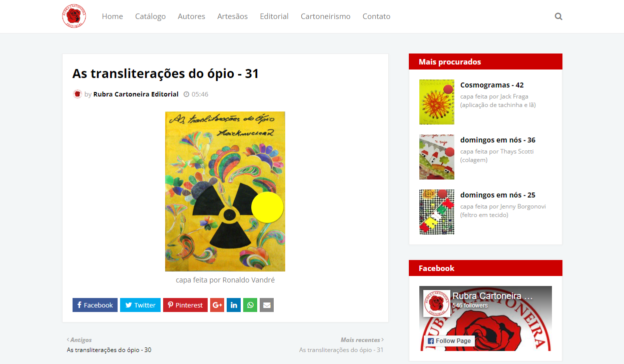
Task: Open the domingos em nós - 25 thumbnail
Action: click(x=437, y=212)
